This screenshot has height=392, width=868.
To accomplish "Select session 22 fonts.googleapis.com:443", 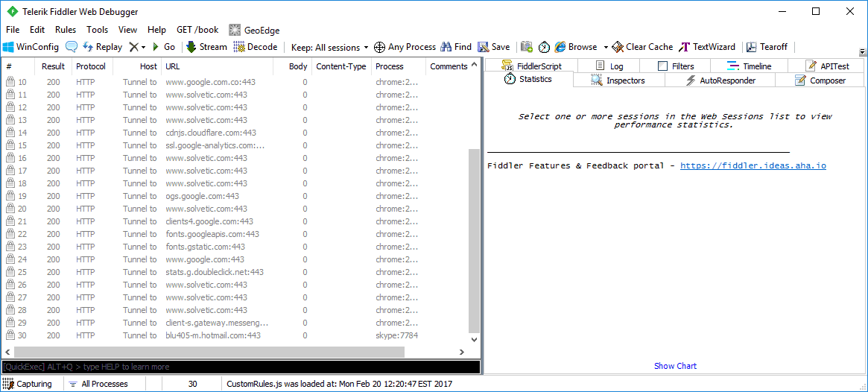I will click(x=235, y=234).
